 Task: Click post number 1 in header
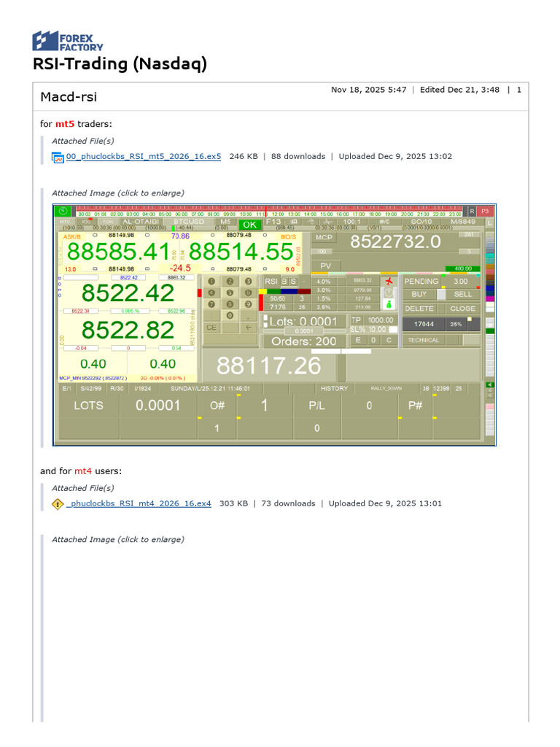[x=519, y=90]
